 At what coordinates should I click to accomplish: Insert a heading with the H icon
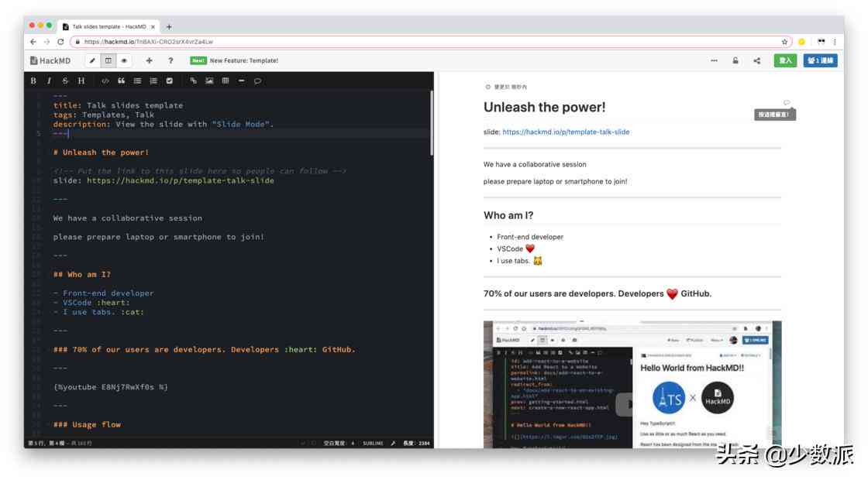(81, 81)
